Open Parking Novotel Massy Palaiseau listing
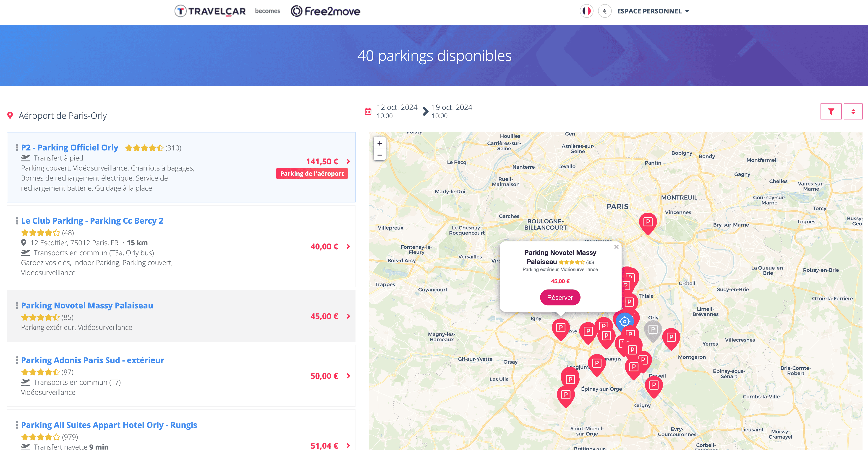 [87, 306]
